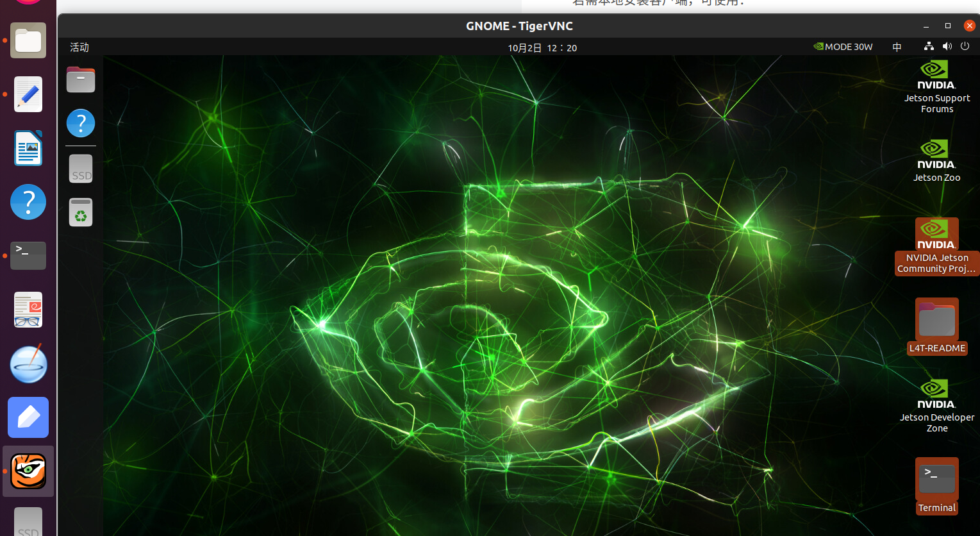Open Jetson Support Forums desktop shortcut
The image size is (980, 536).
(x=937, y=87)
